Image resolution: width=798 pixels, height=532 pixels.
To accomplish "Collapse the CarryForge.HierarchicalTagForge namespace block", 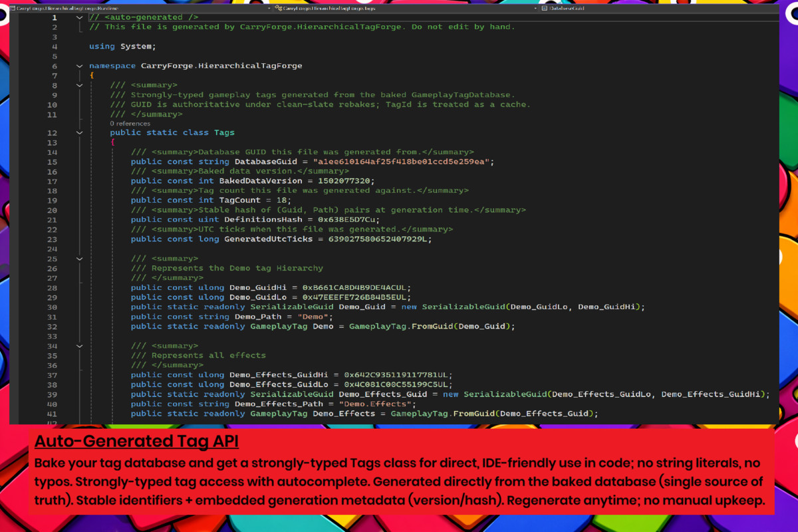I will pos(80,66).
